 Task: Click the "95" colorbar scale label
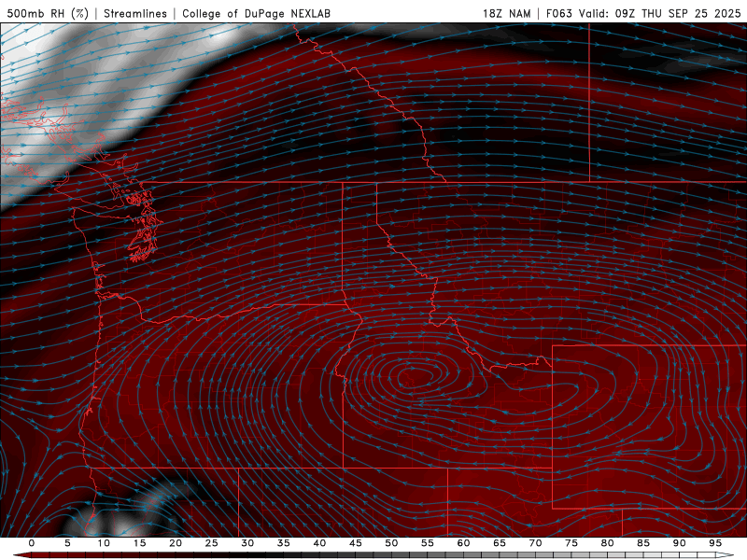[715, 543]
